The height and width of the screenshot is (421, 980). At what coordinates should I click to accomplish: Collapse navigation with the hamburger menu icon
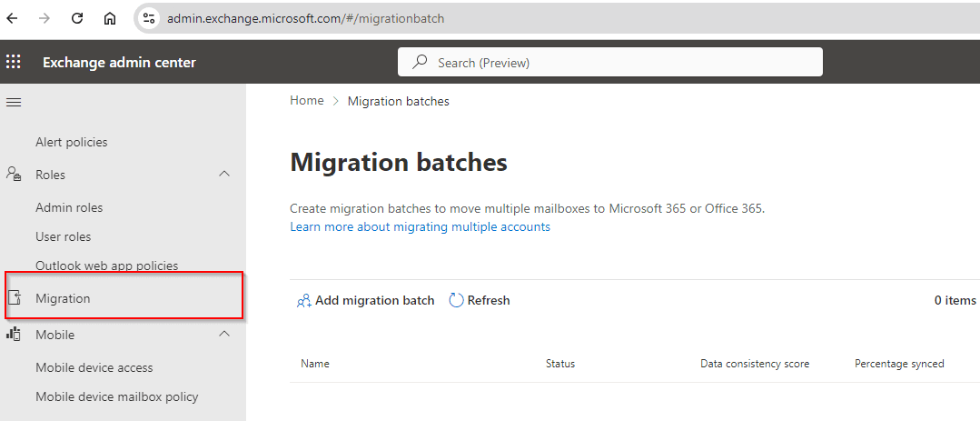click(14, 102)
